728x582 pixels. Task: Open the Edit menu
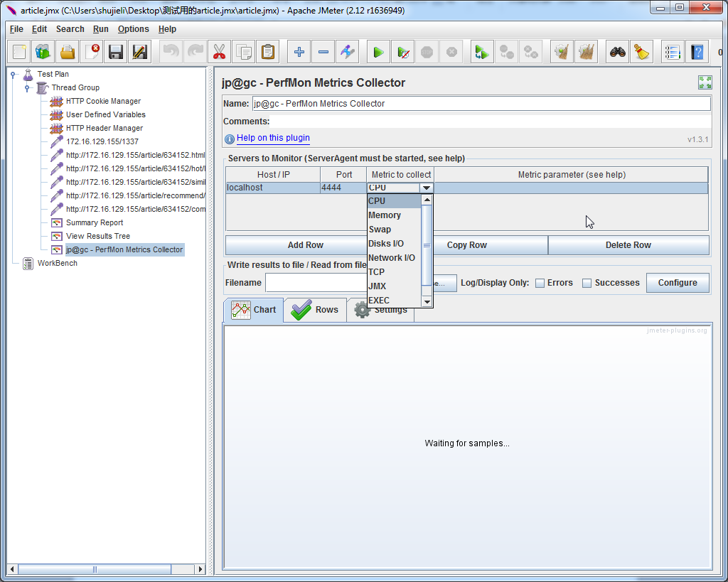pos(40,28)
